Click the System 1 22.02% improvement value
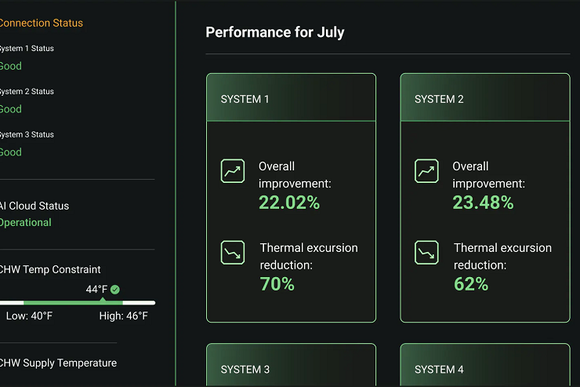This screenshot has width=580, height=387. pos(289,203)
